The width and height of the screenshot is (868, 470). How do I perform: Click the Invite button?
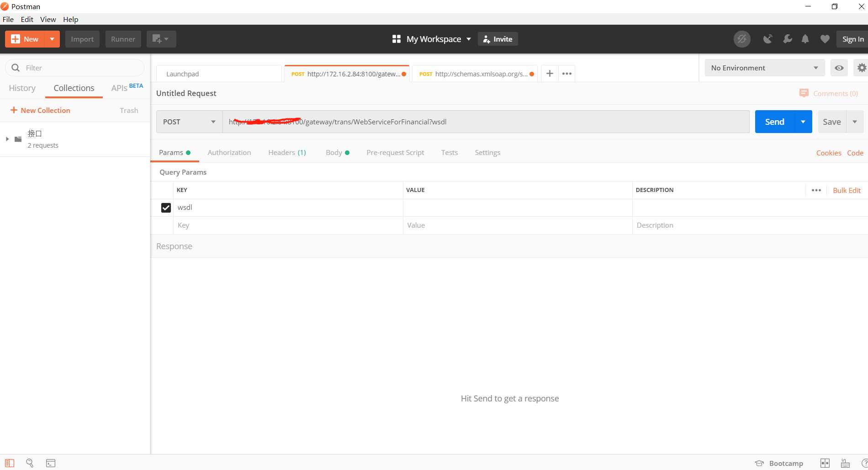(x=498, y=39)
